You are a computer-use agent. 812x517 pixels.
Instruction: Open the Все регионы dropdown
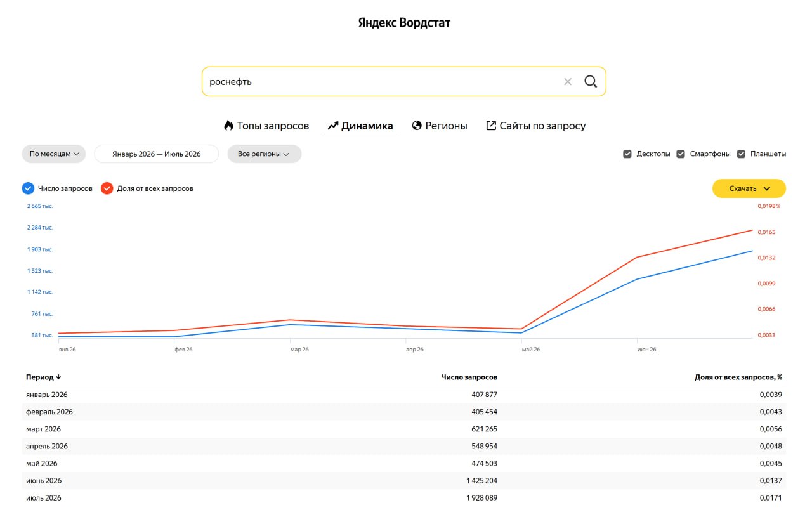click(264, 154)
